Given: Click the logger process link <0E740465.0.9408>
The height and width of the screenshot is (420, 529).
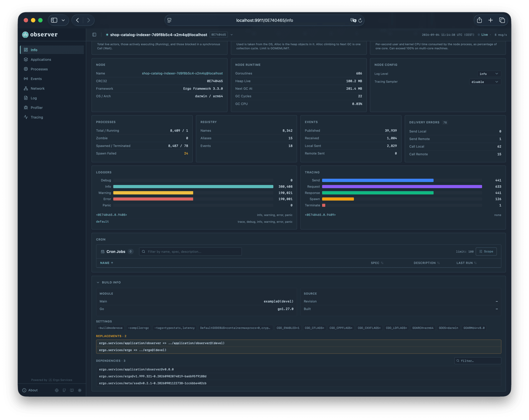Looking at the screenshot, I should 111,215.
